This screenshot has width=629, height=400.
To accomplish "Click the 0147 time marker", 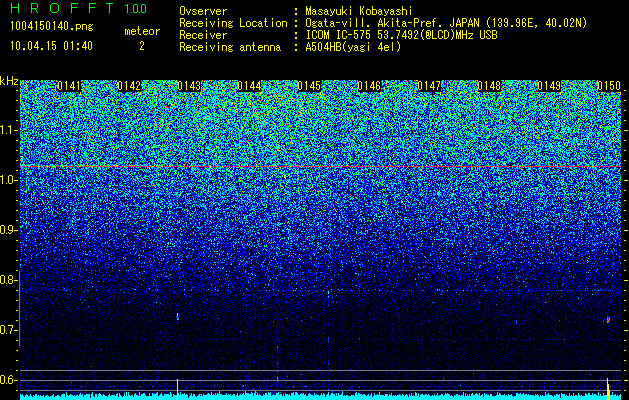I will [429, 86].
